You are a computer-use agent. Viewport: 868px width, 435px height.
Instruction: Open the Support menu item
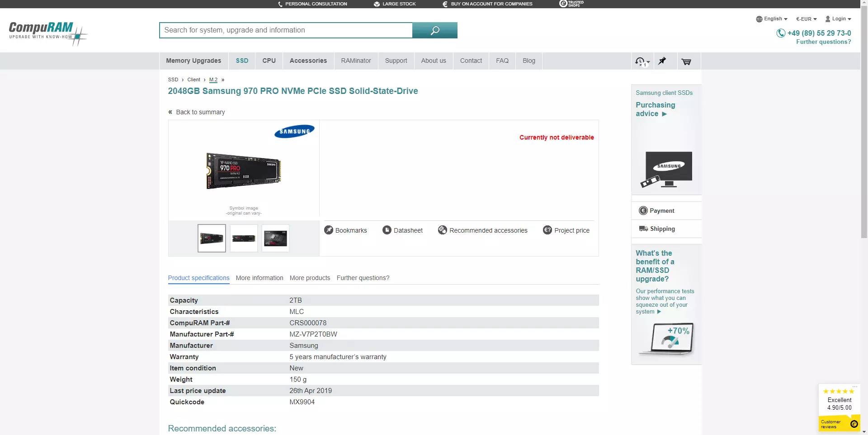point(396,61)
